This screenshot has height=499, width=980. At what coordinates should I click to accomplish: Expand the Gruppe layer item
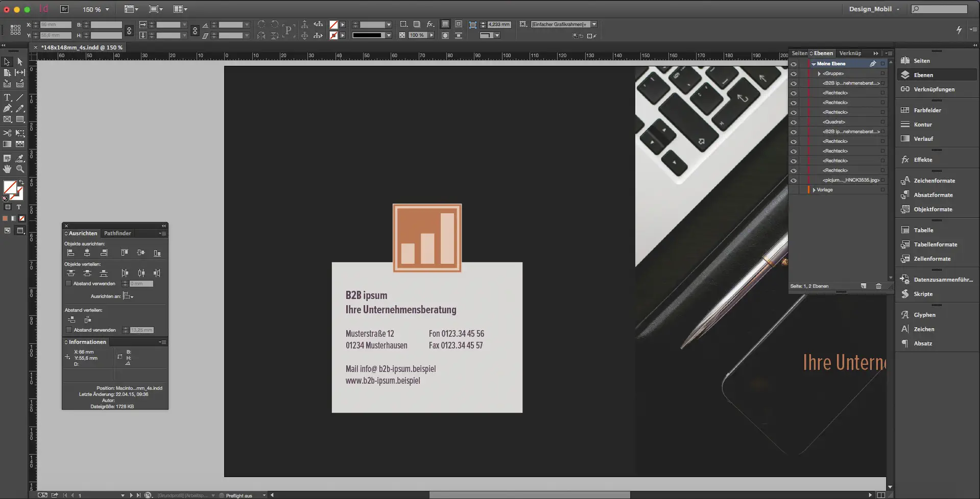coord(819,74)
